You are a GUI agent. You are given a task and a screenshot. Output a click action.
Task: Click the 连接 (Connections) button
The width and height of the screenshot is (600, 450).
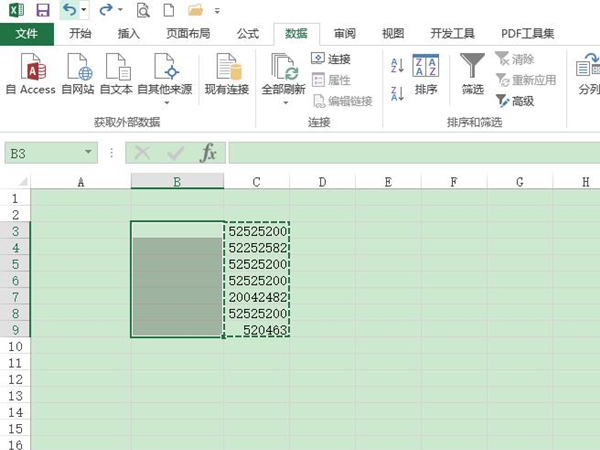331,59
